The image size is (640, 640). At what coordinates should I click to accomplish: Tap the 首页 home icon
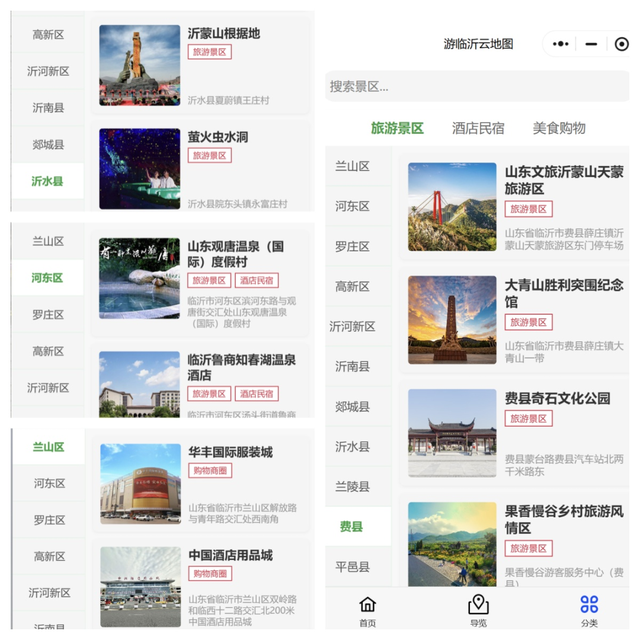(367, 610)
